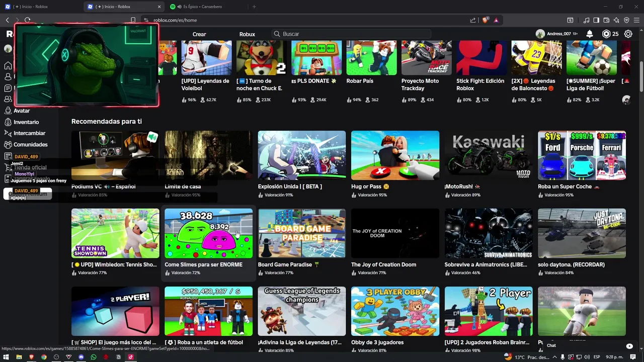
Task: Click the browser back arrow
Action: (x=8, y=20)
